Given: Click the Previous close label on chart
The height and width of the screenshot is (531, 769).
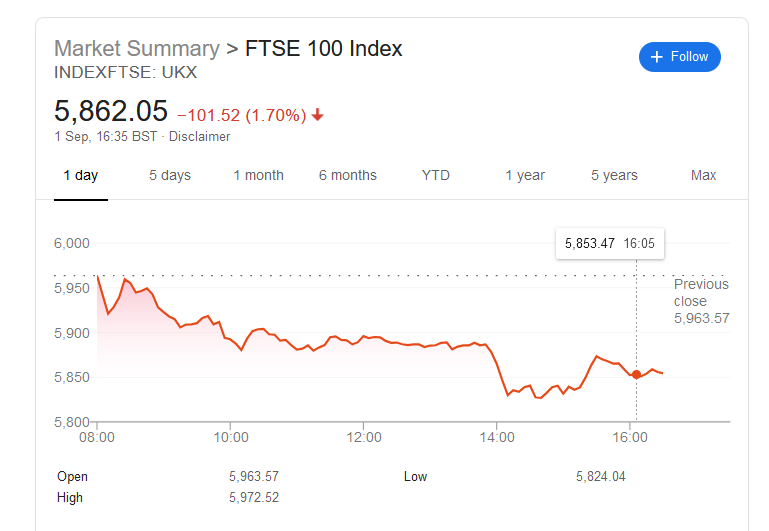Looking at the screenshot, I should pos(701,292).
